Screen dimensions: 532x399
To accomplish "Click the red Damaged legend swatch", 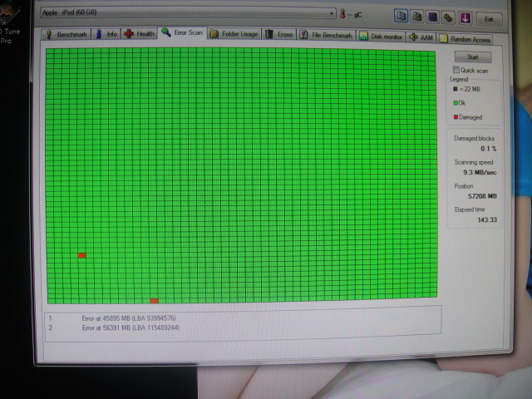I will 456,116.
